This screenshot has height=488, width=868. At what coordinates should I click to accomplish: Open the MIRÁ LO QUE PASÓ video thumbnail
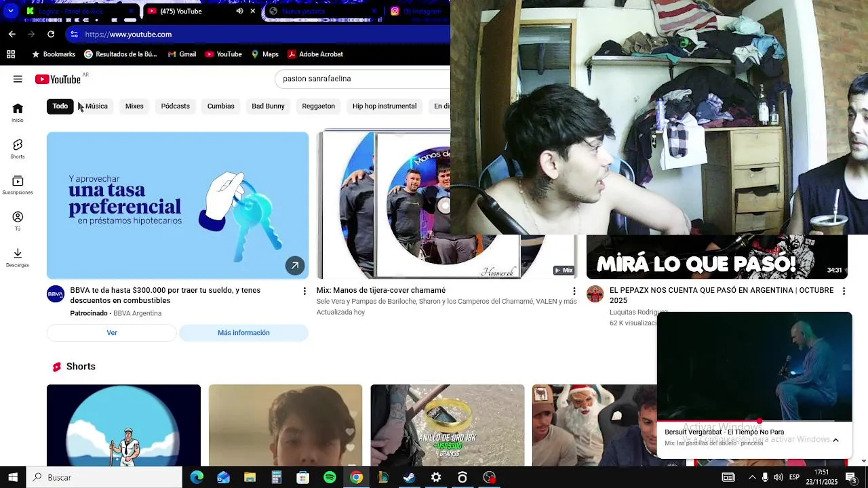tap(717, 257)
